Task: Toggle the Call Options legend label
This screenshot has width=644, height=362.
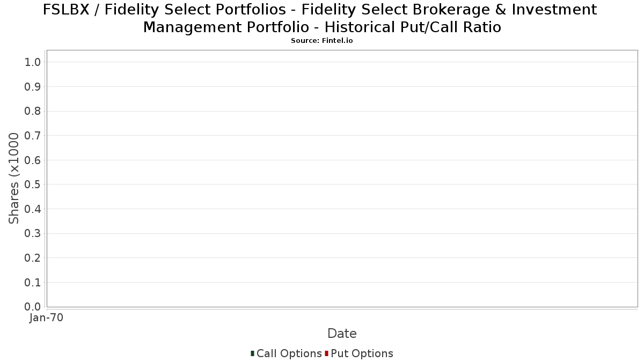Action: tap(289, 353)
